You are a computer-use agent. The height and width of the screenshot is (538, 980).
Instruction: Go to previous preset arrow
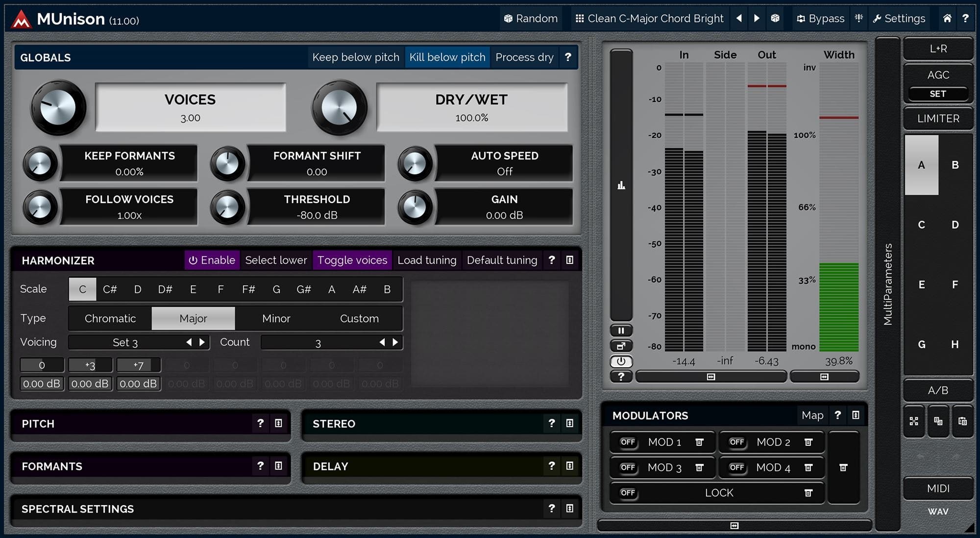tap(739, 19)
